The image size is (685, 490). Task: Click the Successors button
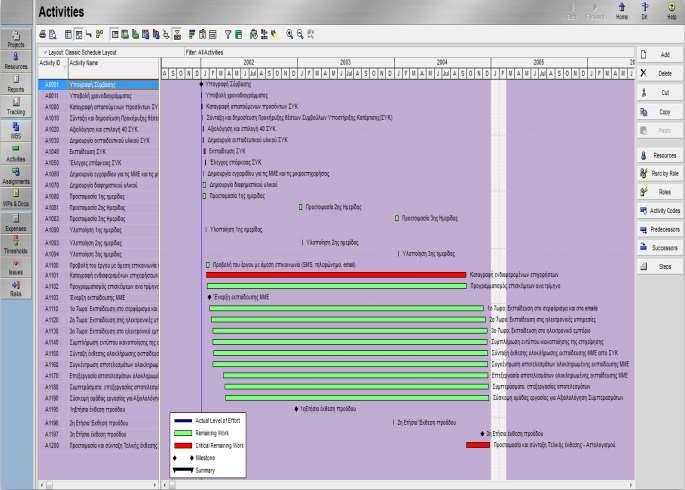coord(660,248)
